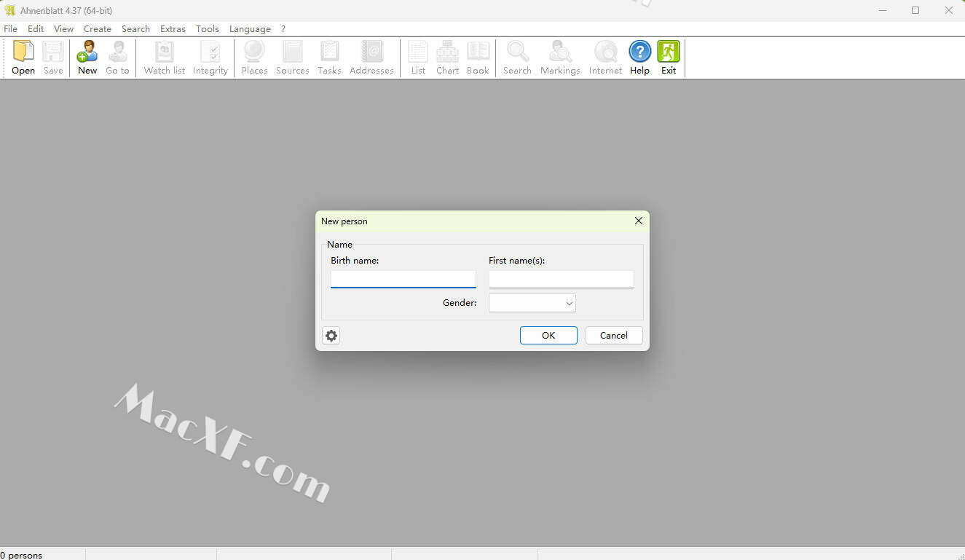Open the Create menu
The width and height of the screenshot is (965, 560).
coord(98,29)
